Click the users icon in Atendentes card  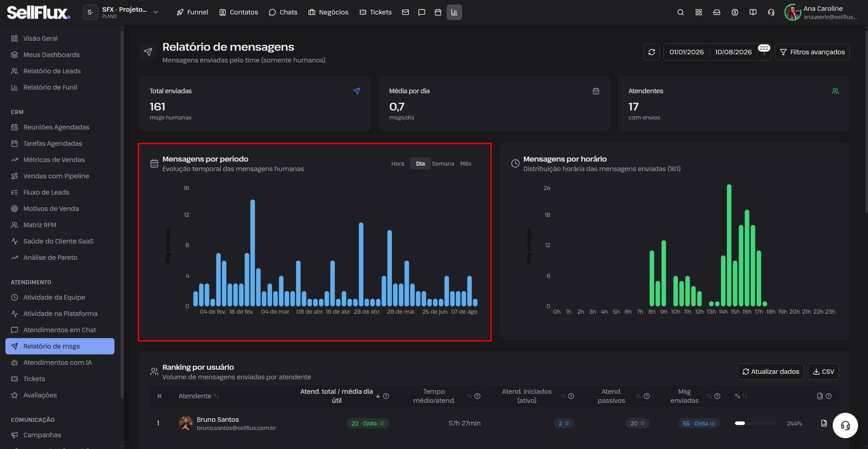click(x=835, y=91)
